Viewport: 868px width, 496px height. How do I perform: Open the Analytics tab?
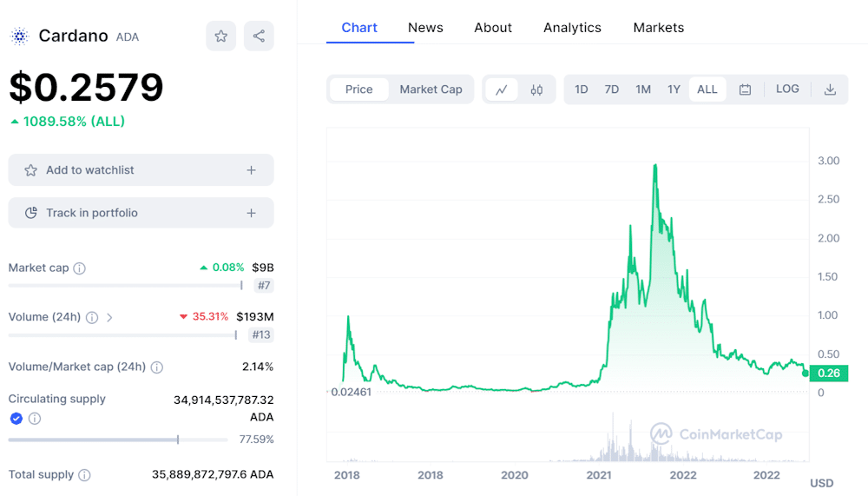pos(572,28)
